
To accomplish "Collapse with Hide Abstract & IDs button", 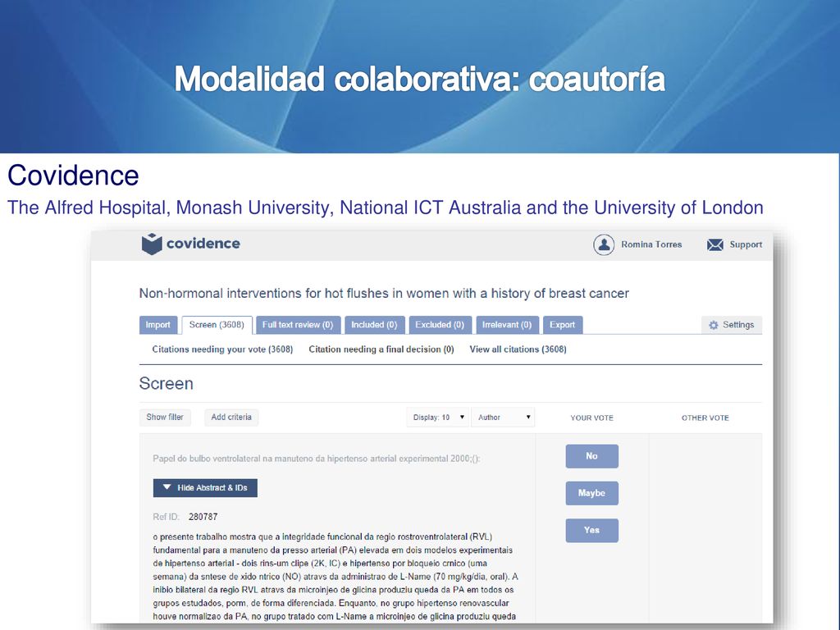I will (x=205, y=487).
